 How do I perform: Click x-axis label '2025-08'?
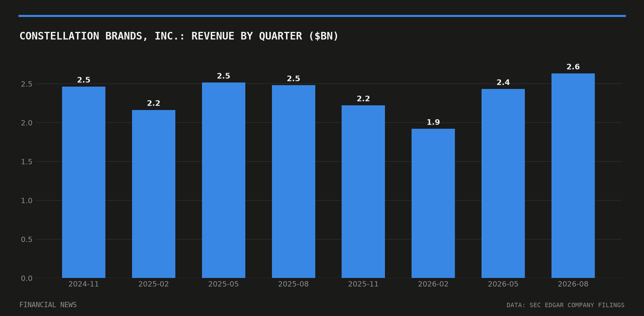click(294, 284)
